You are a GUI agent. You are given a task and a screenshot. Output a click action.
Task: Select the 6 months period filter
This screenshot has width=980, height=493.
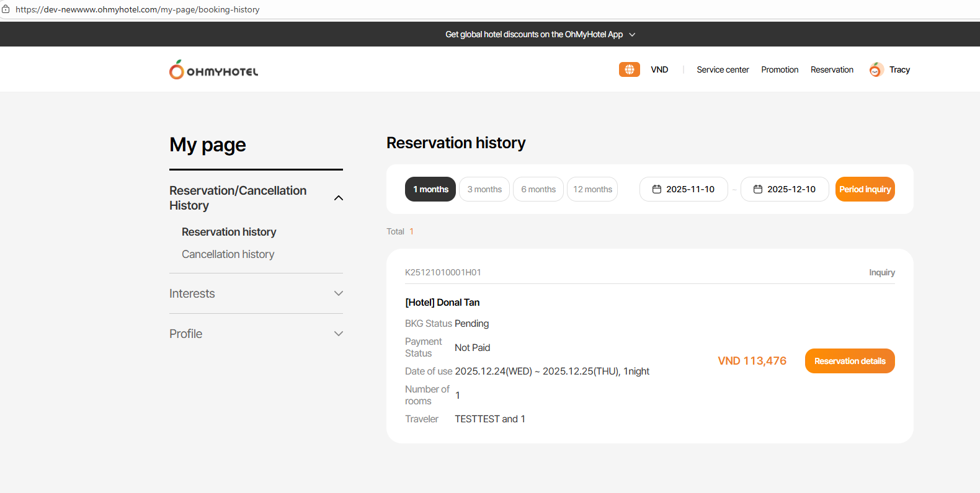click(x=538, y=189)
